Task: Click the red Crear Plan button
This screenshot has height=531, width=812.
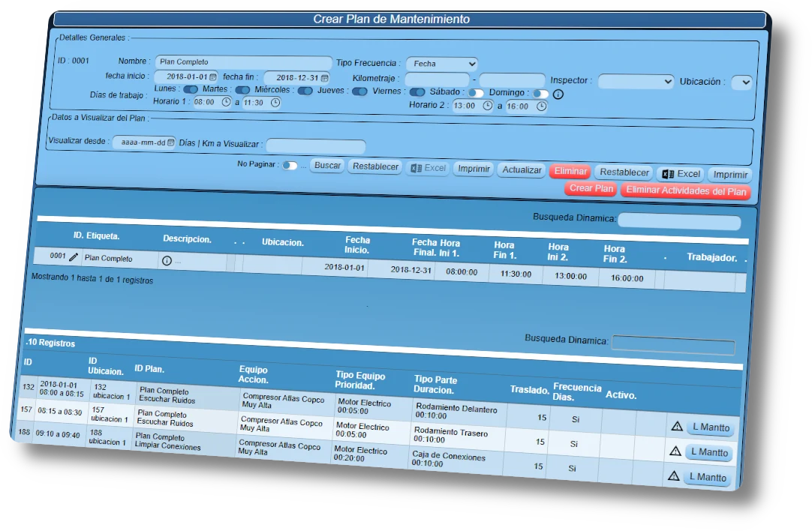Action: click(591, 189)
